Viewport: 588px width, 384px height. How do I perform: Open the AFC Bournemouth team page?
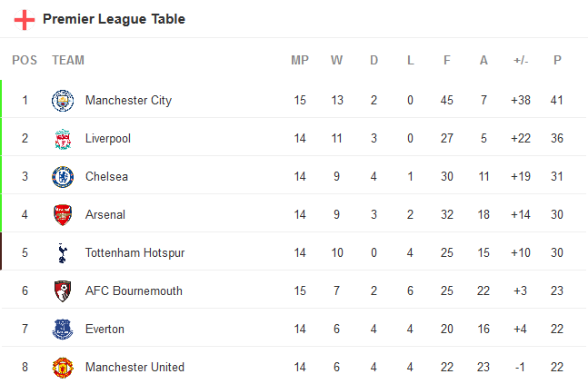click(134, 291)
